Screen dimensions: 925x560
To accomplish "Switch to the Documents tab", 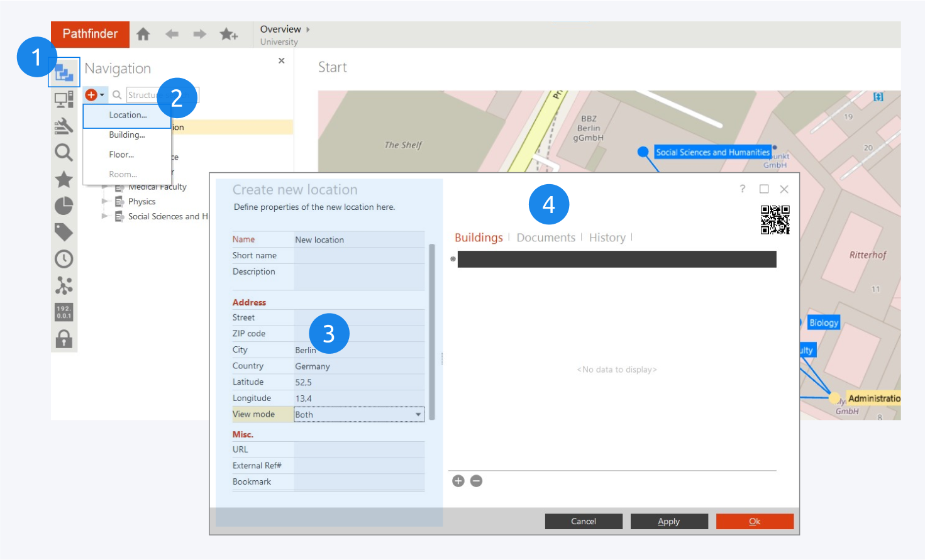I will pyautogui.click(x=545, y=238).
